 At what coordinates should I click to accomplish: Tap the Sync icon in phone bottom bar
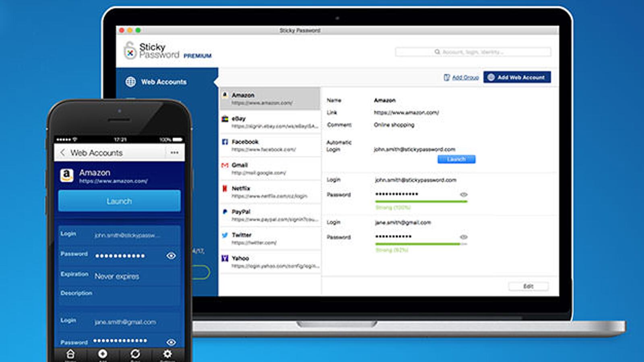click(135, 354)
